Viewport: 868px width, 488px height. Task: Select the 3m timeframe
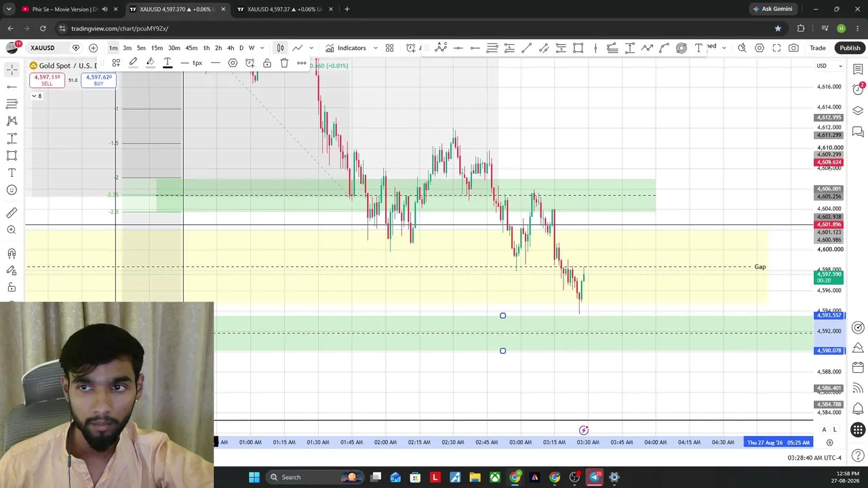click(127, 48)
